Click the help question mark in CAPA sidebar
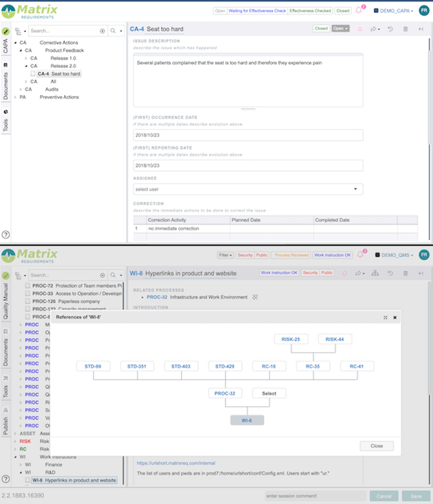The width and height of the screenshot is (433, 504). click(x=6, y=235)
